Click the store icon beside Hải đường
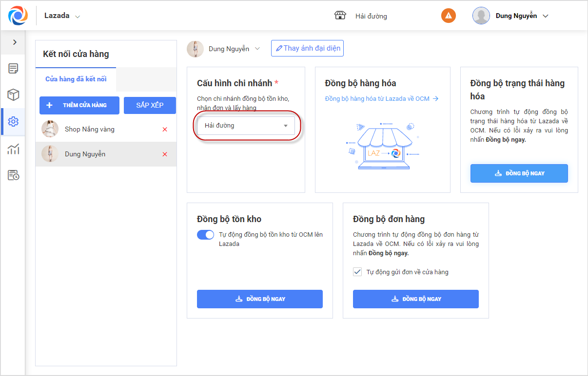 [340, 16]
